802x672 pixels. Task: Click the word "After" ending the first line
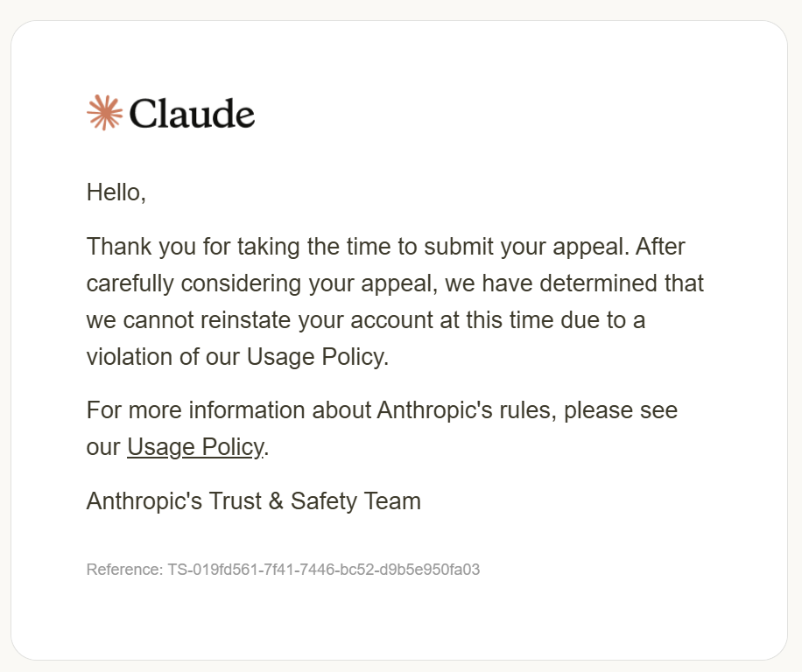pyautogui.click(x=660, y=247)
